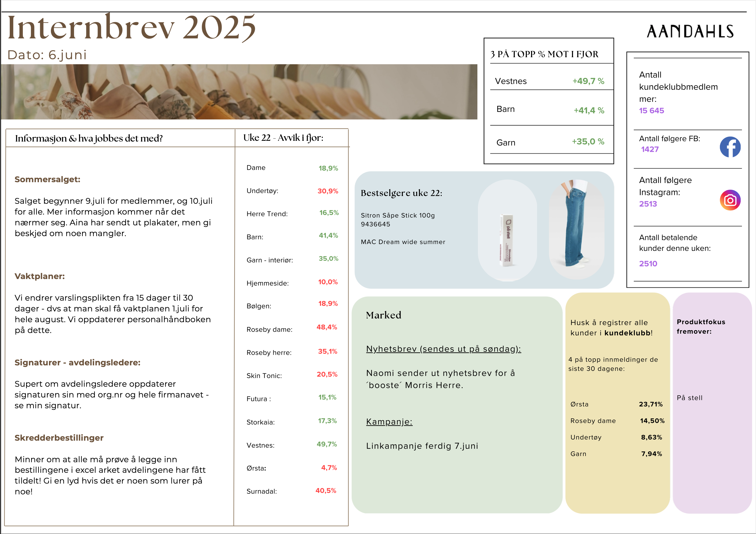Click the kundeklubb member count 15 645
The width and height of the screenshot is (756, 534).
651,111
